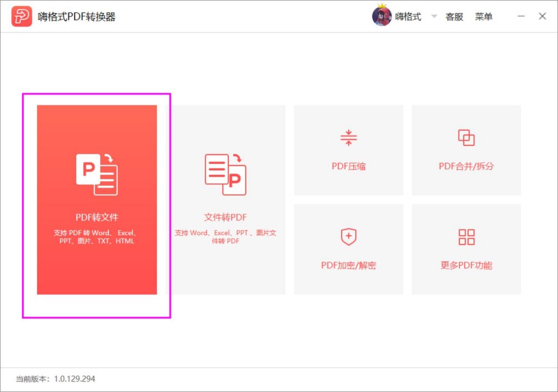Viewport: 558px width, 392px height.
Task: Open the PDF转文件 conversion icon
Action: [97, 174]
